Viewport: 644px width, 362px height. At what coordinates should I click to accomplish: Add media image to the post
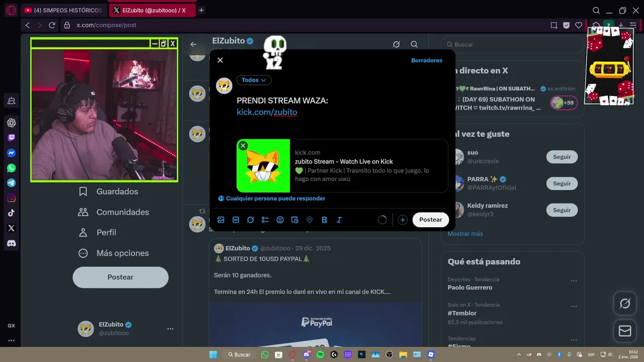[x=221, y=220]
